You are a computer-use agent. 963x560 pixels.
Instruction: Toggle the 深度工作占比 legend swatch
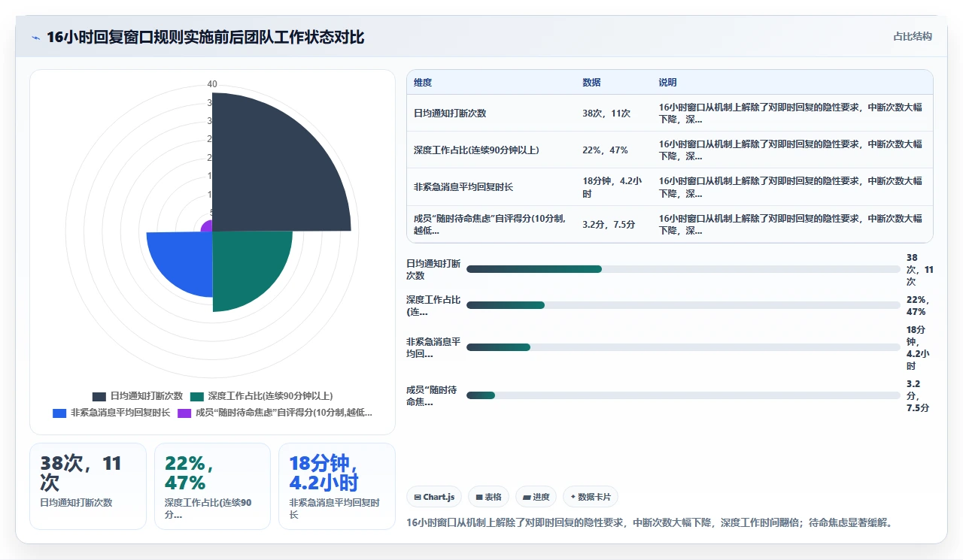(197, 396)
